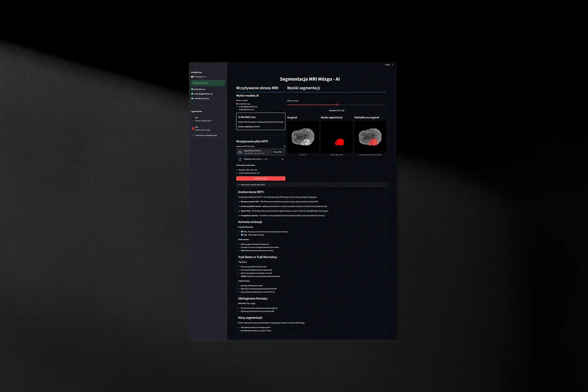This screenshot has height=392, width=588.
Task: Select the U-Net BCE Loss radio option
Action: click(x=237, y=104)
